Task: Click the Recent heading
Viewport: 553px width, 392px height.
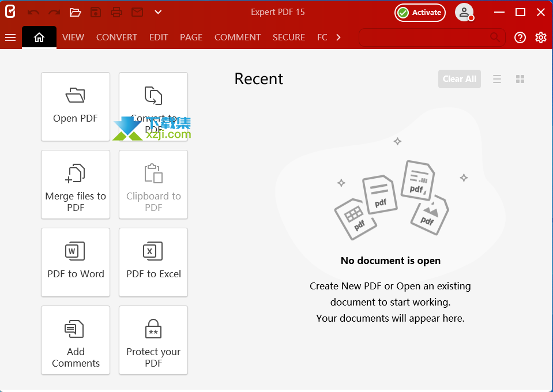Action: click(259, 78)
